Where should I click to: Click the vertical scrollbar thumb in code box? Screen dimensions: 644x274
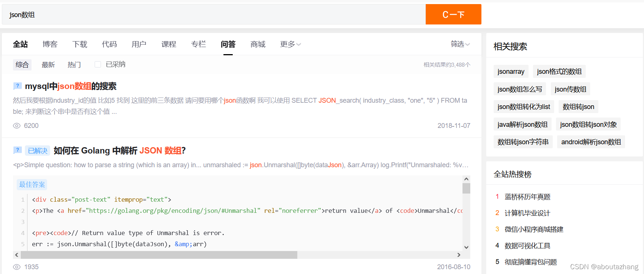pos(466,188)
